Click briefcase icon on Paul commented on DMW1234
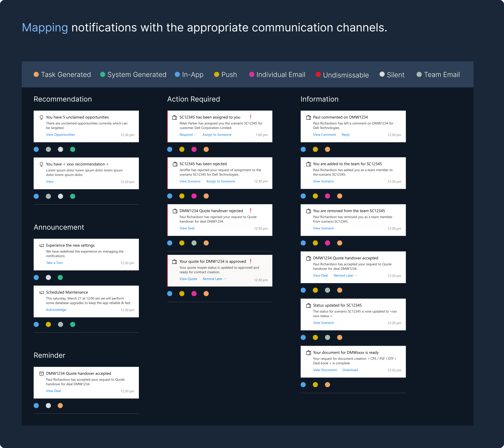504x448 pixels. [x=308, y=117]
